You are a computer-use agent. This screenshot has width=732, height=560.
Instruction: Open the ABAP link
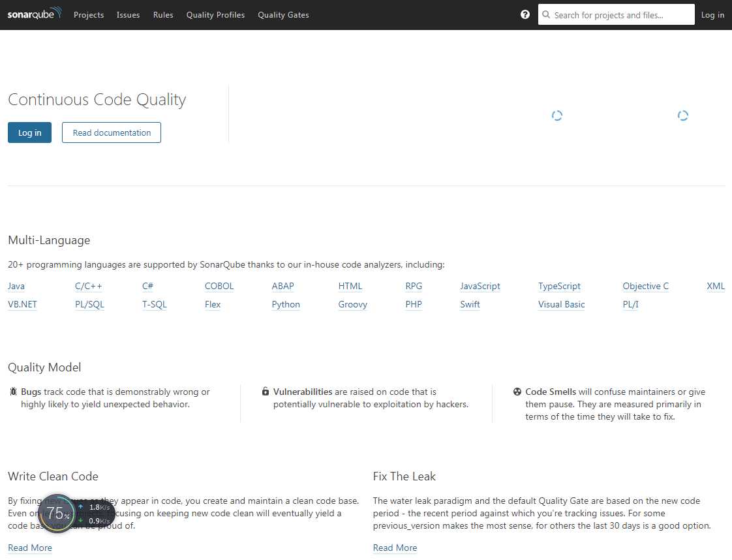[x=283, y=286]
